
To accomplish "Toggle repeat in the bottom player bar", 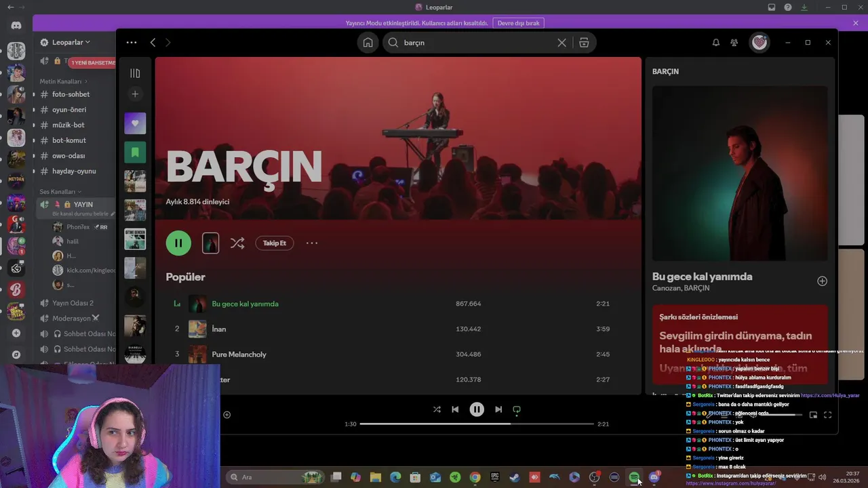I will point(517,409).
